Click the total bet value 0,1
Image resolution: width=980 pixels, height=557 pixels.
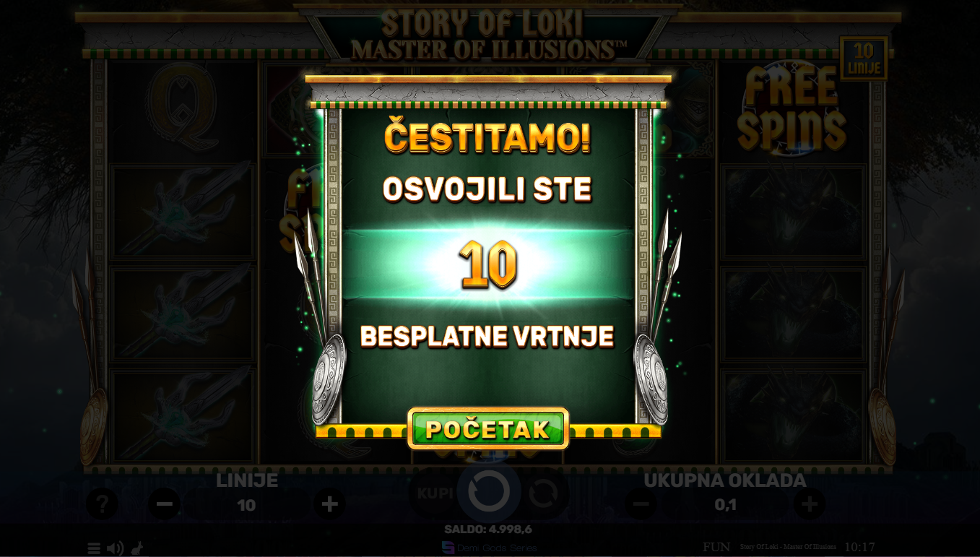pyautogui.click(x=725, y=505)
